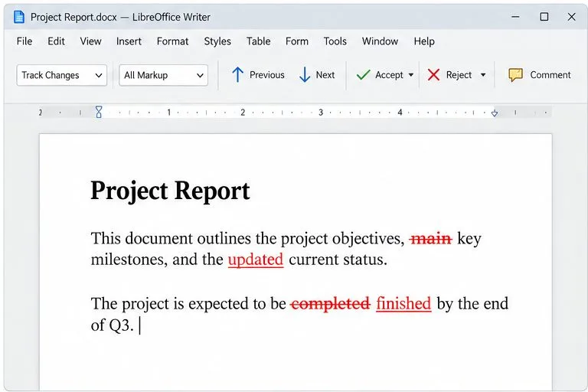Click the Accept button label

click(x=389, y=75)
